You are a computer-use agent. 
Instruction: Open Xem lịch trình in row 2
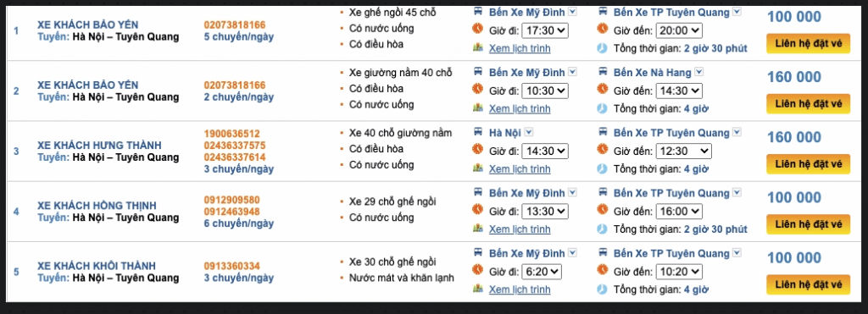[520, 109]
